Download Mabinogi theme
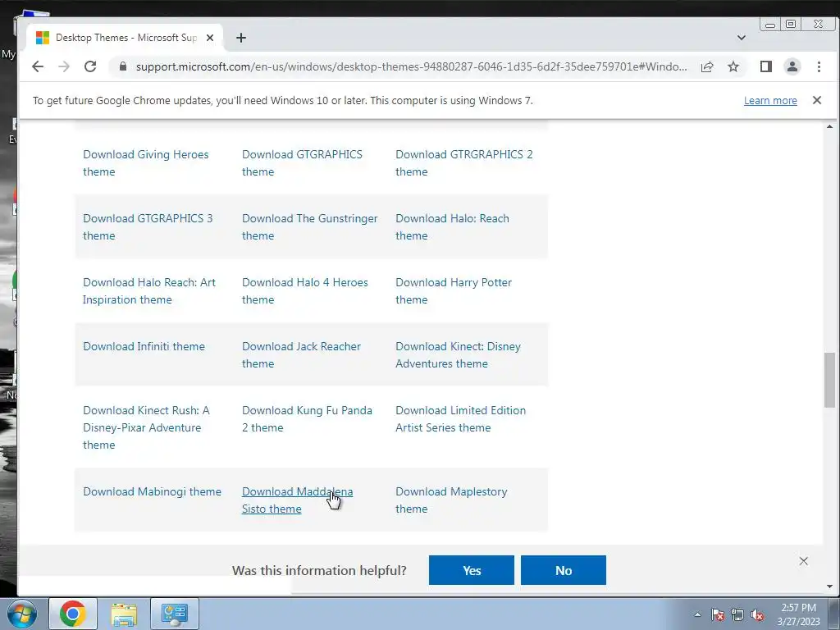This screenshot has width=840, height=630. pyautogui.click(x=152, y=491)
